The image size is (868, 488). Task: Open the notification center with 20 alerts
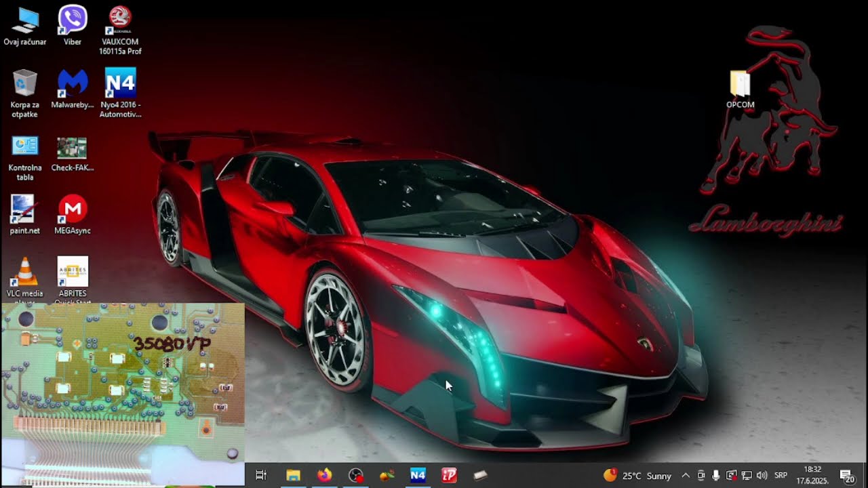847,476
